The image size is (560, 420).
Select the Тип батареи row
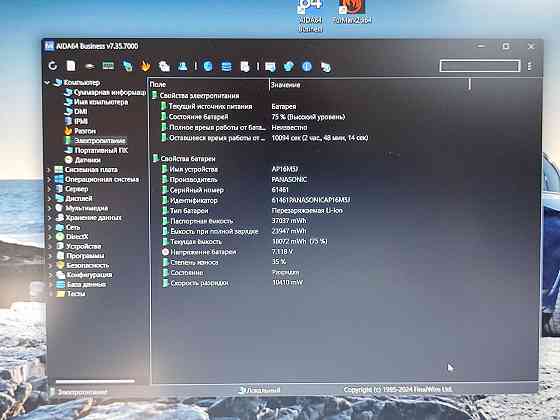pos(252,211)
